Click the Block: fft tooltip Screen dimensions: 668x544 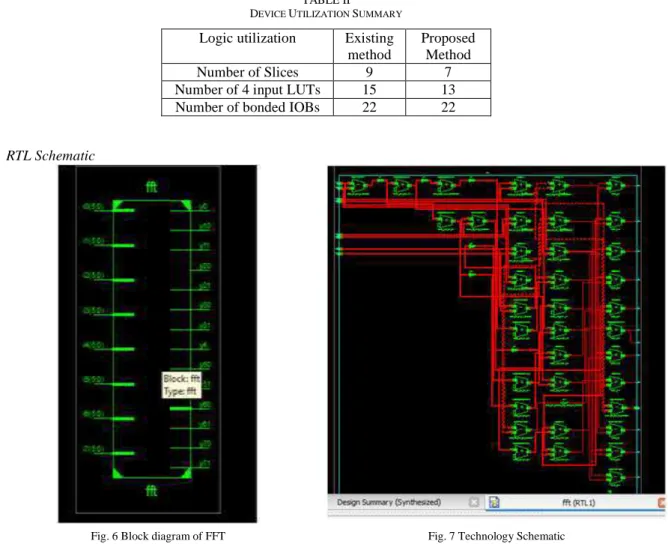[181, 385]
